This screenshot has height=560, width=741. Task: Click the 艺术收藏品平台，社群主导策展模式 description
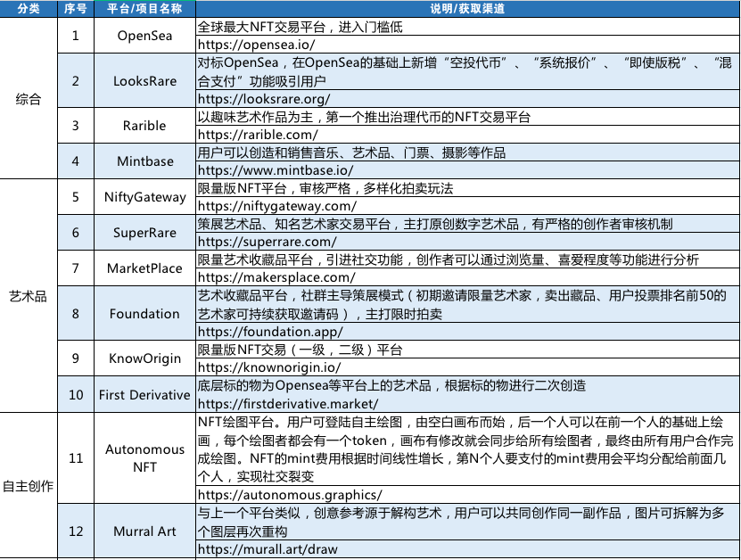[x=467, y=304]
